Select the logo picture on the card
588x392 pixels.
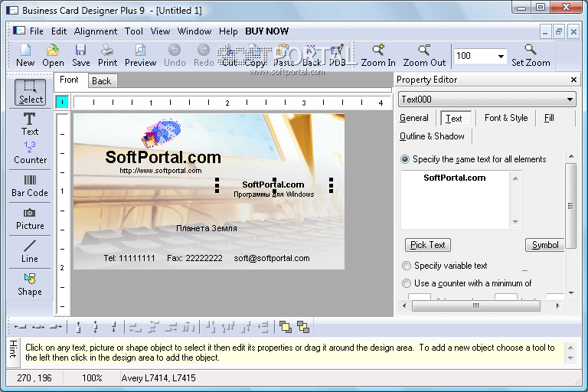point(161,132)
